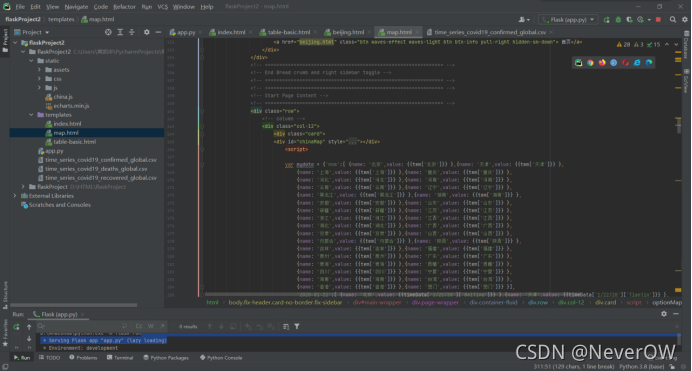This screenshot has height=371, width=692.
Task: Click Python 3.8 (base) interpreter in status bar
Action: pyautogui.click(x=641, y=367)
